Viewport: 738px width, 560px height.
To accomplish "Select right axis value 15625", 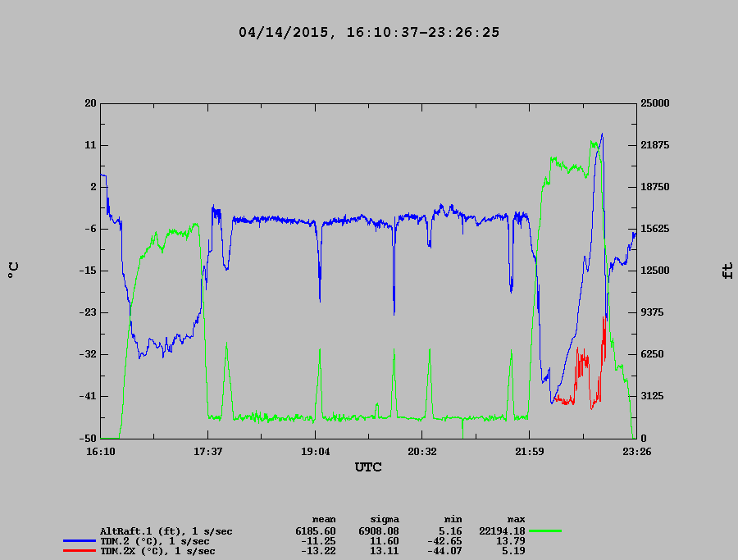I will point(654,229).
